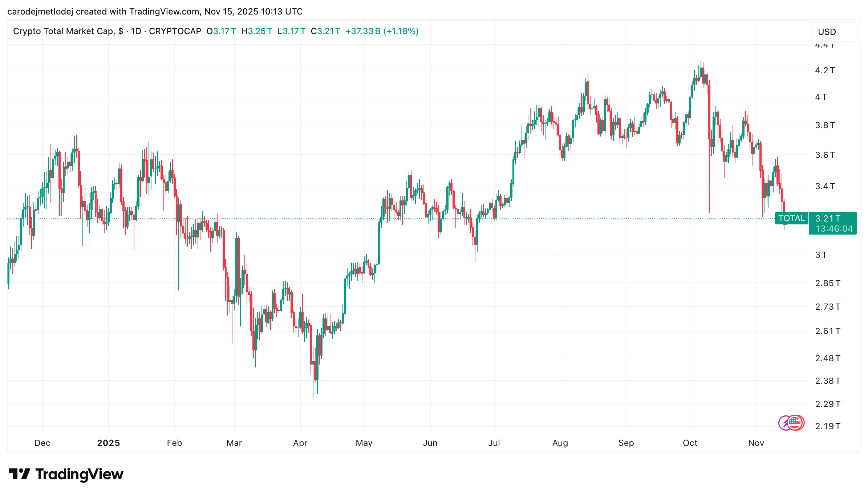Viewport: 868px width, 496px height.
Task: Click the TradingView logo mark
Action: pos(19,474)
